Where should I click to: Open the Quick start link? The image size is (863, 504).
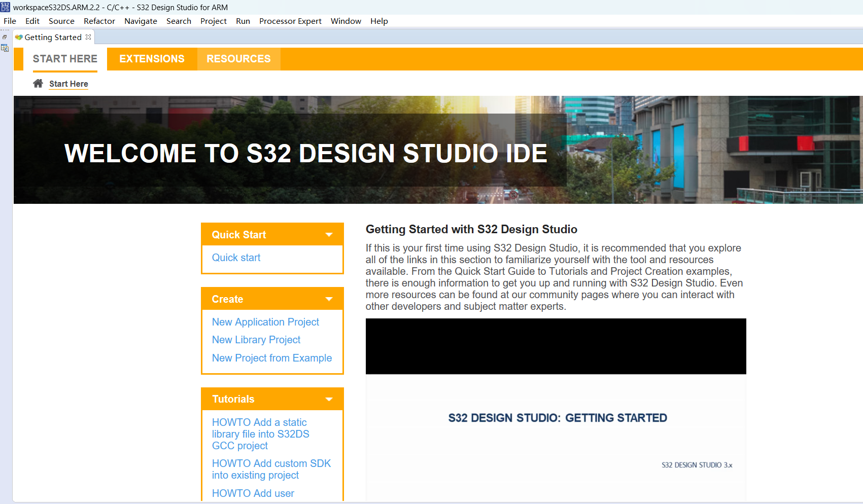[x=236, y=258]
